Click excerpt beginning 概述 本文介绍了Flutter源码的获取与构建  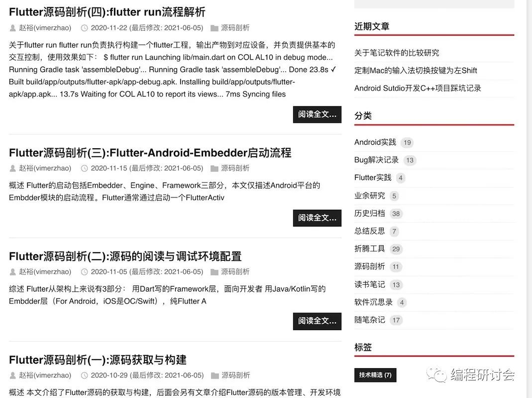coord(175,393)
